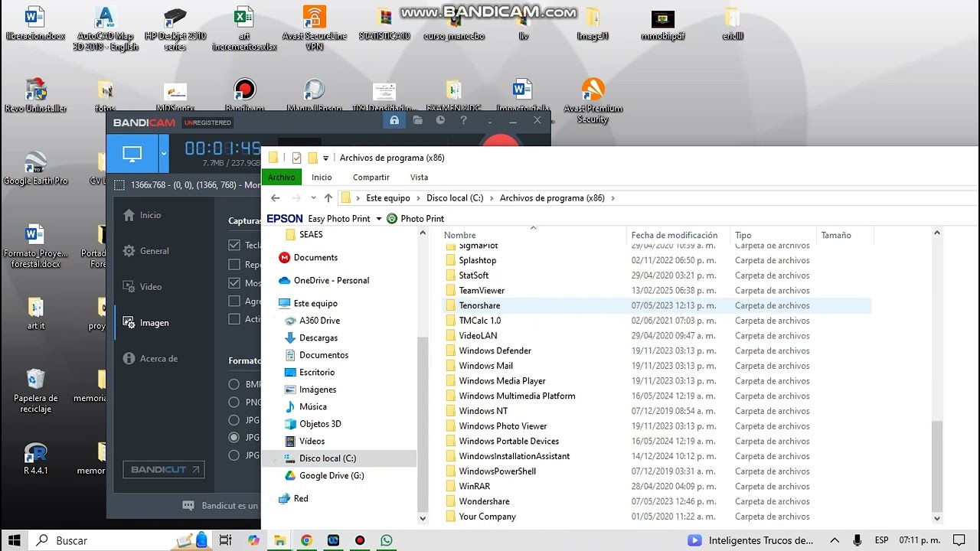Click the Bandicam lock icon
980x551 pixels.
(394, 121)
